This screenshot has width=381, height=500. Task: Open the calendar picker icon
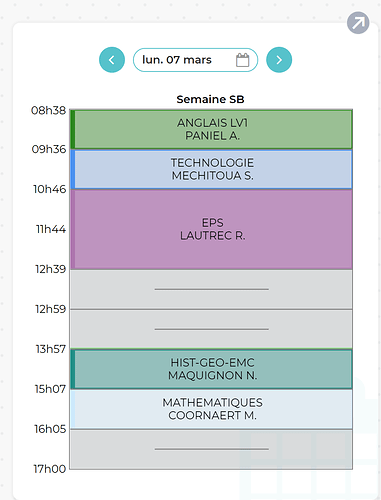tap(242, 60)
